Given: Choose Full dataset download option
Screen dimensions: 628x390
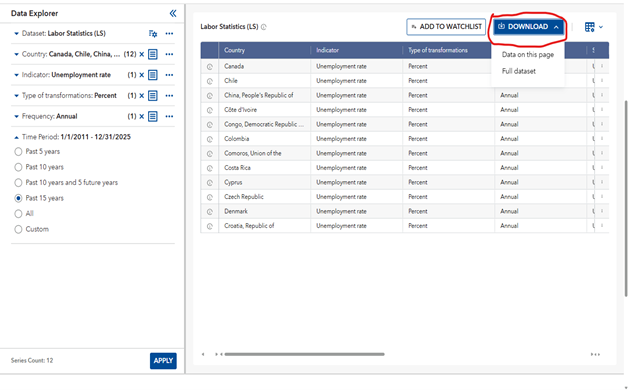Looking at the screenshot, I should [x=519, y=71].
